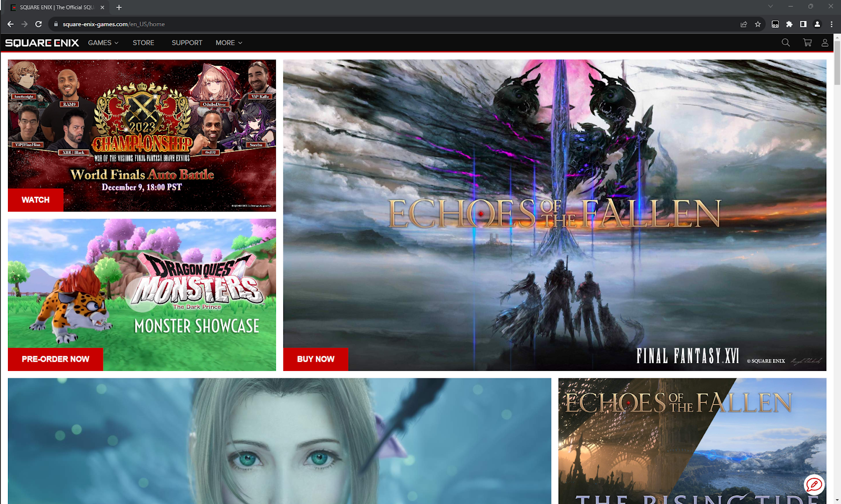Click the red feedback pencil icon
Screen dimensions: 841x504
(814, 485)
